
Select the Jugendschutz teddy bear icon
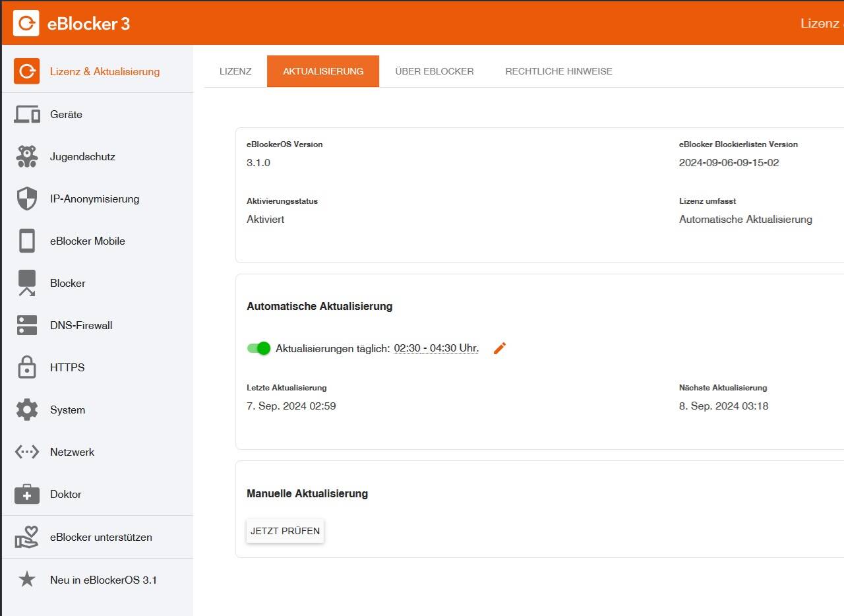tap(26, 156)
